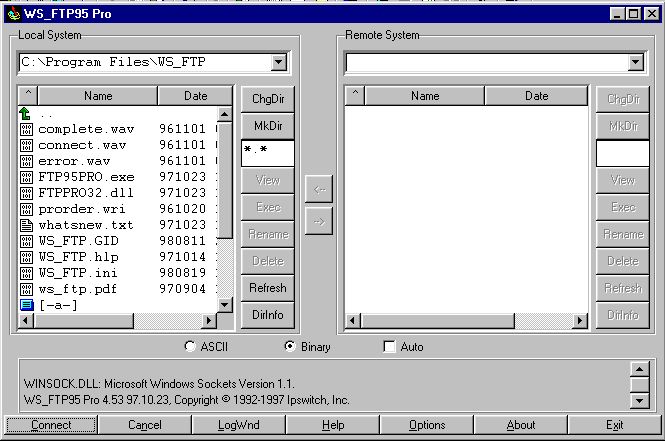
Task: Click the date 980811 for WS_FTP.GID
Action: click(182, 241)
